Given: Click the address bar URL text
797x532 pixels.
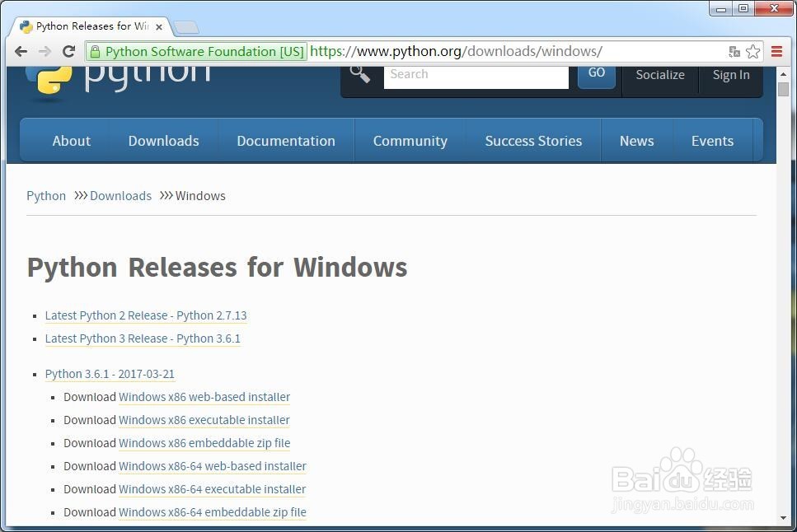Looking at the screenshot, I should pos(456,51).
